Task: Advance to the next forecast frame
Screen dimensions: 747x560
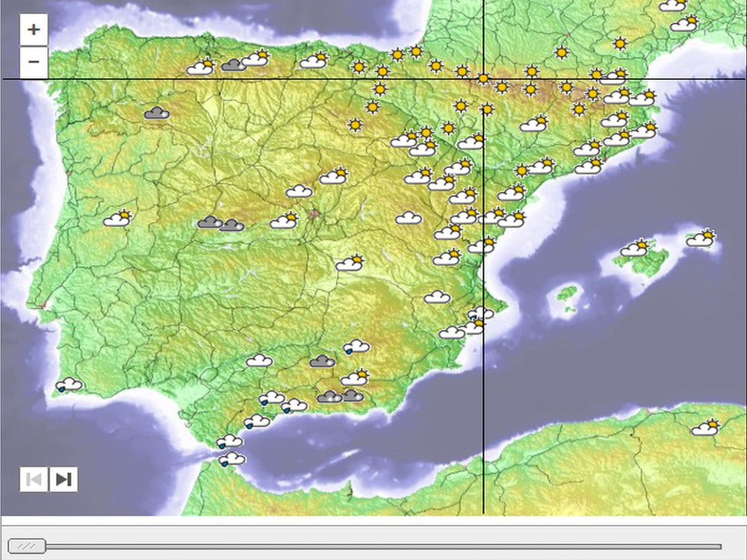Action: [x=63, y=479]
